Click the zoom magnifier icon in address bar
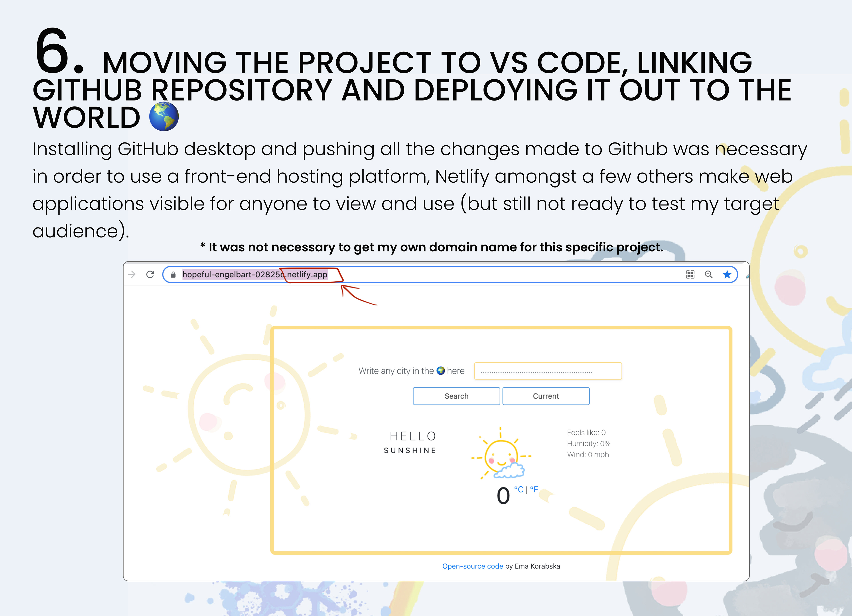This screenshot has height=616, width=852. (708, 274)
